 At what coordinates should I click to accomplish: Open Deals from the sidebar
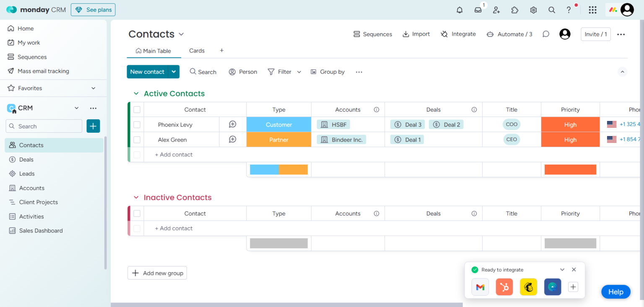[27, 159]
